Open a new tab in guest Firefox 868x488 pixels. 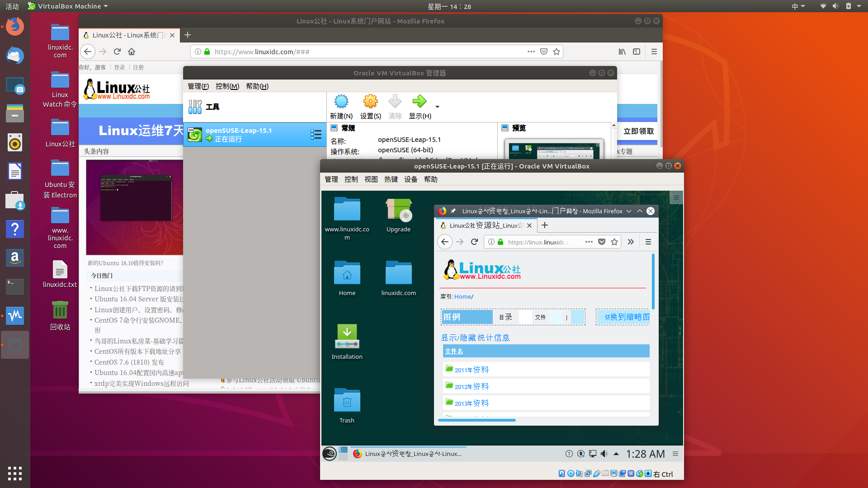pos(545,225)
